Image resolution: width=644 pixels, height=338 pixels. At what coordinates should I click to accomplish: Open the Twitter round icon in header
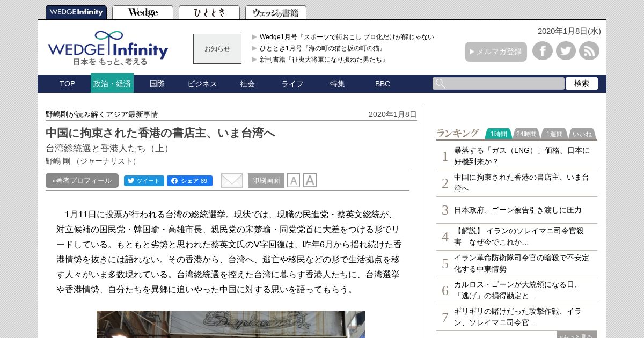click(x=566, y=51)
